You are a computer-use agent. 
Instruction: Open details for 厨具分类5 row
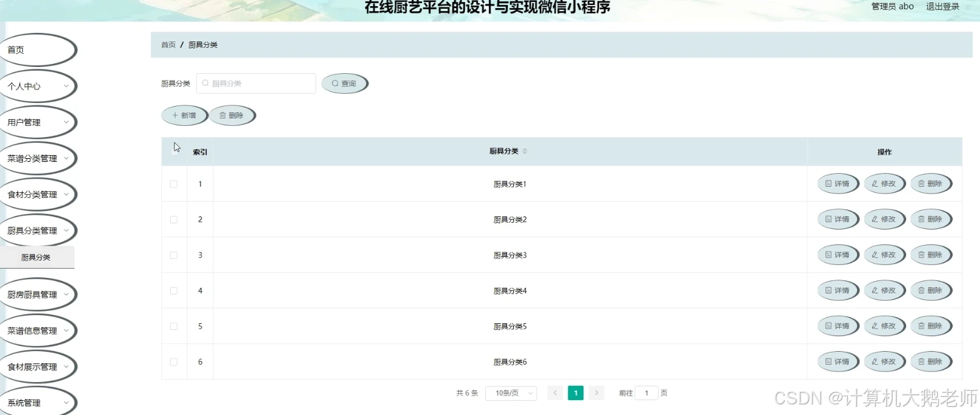click(x=838, y=326)
